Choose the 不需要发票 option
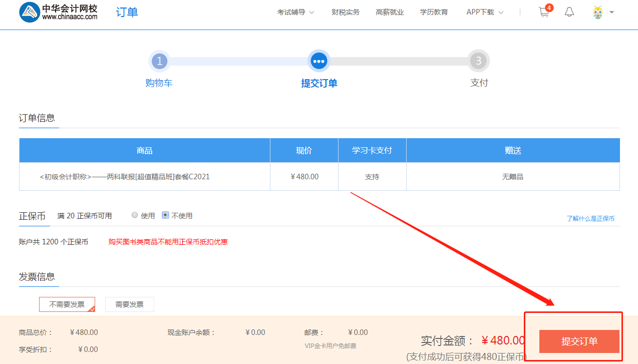 [x=67, y=304]
